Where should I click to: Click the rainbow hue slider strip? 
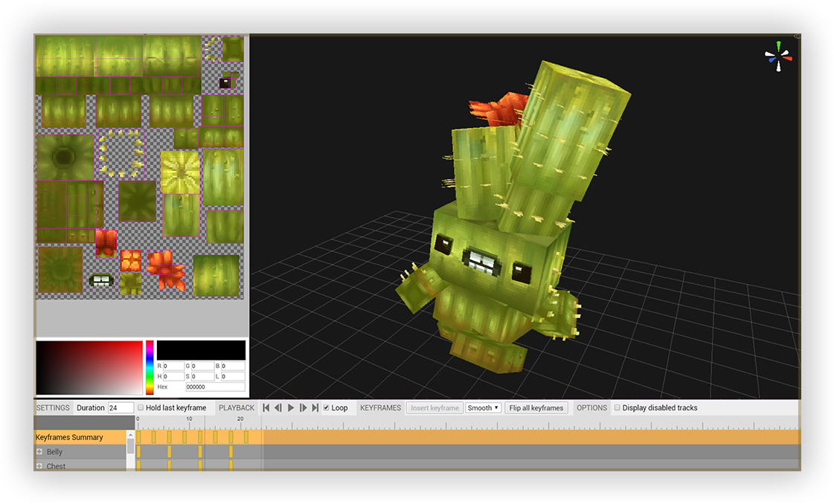tap(150, 367)
